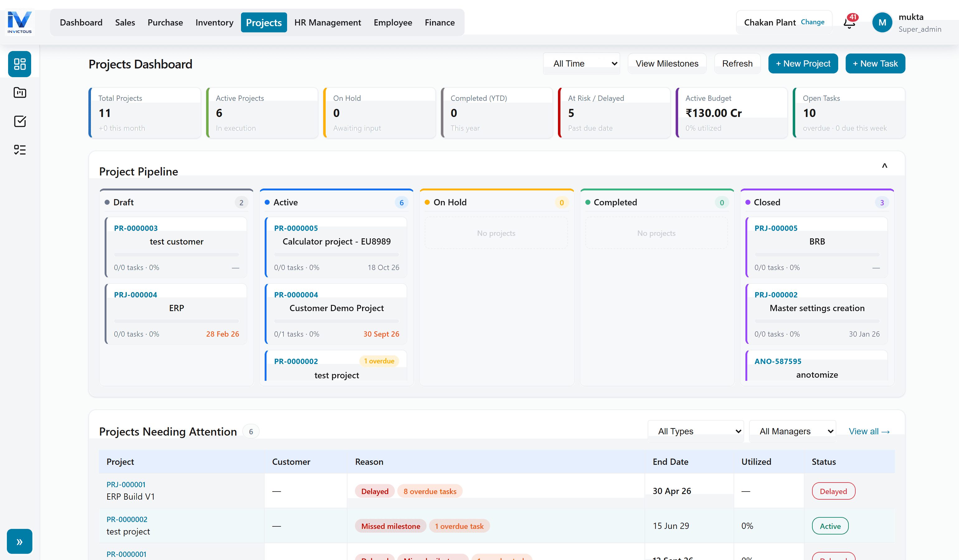
Task: Click the Total Projects stat card
Action: [144, 113]
